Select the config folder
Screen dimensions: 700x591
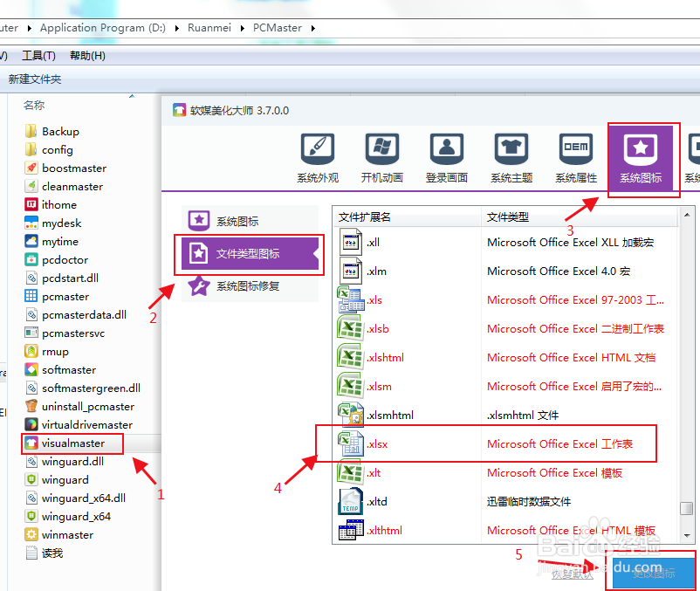49,150
